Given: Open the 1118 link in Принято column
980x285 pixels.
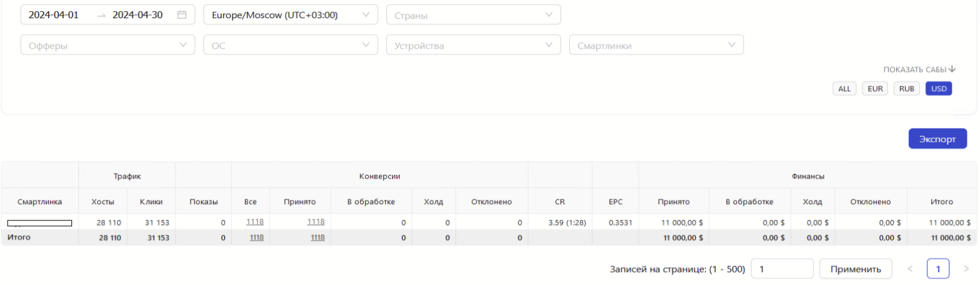Looking at the screenshot, I should tap(316, 222).
